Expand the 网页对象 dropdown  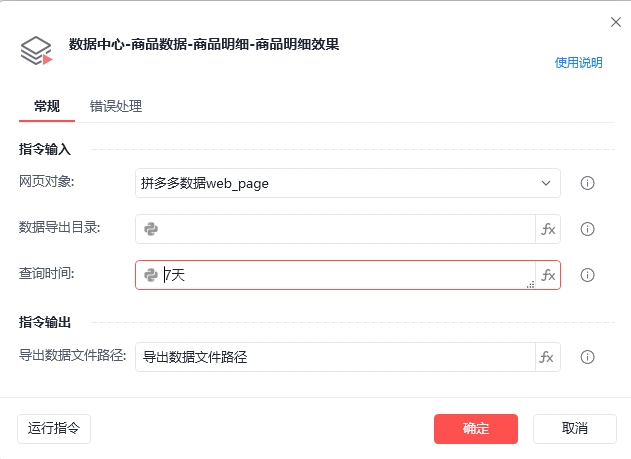[546, 183]
